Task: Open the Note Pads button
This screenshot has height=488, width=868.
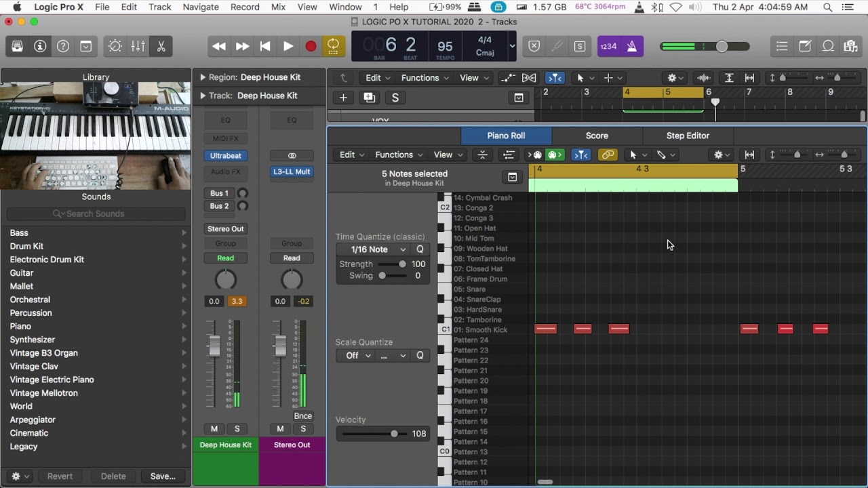Action: [805, 46]
